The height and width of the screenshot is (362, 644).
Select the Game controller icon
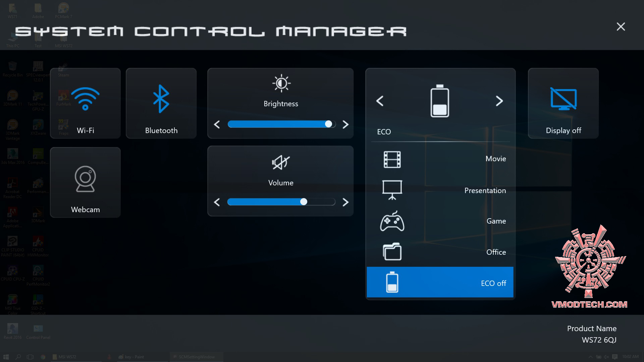point(392,221)
